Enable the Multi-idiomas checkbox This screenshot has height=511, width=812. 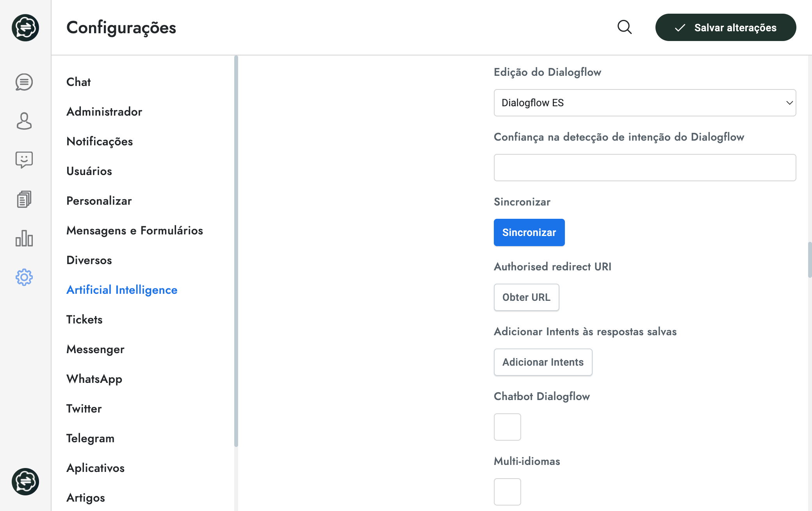(x=507, y=492)
